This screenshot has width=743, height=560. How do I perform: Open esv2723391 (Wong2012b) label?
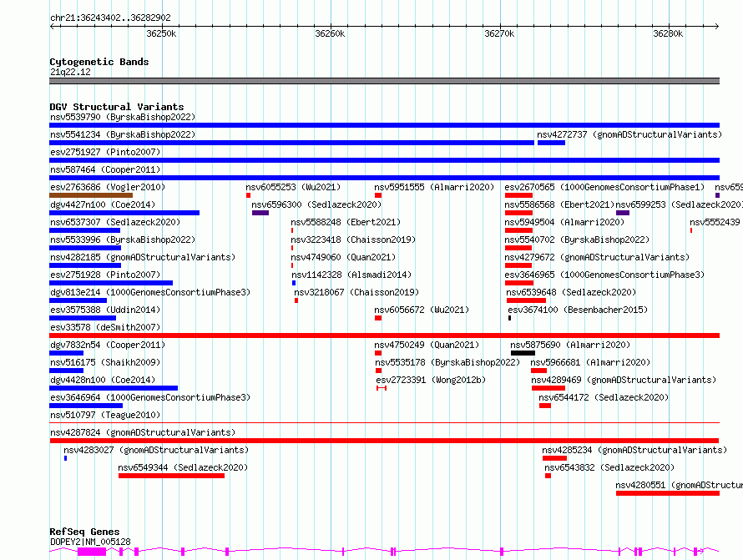pyautogui.click(x=431, y=380)
